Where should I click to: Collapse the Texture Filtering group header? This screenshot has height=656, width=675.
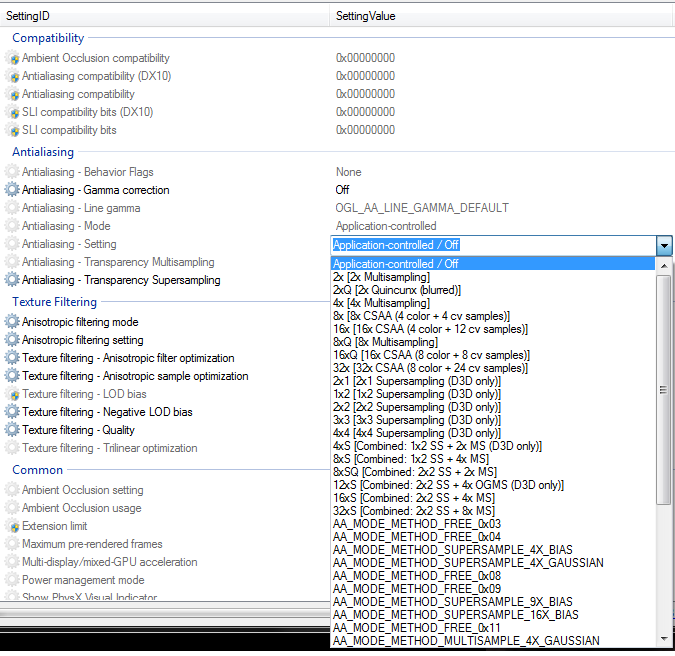pos(54,302)
